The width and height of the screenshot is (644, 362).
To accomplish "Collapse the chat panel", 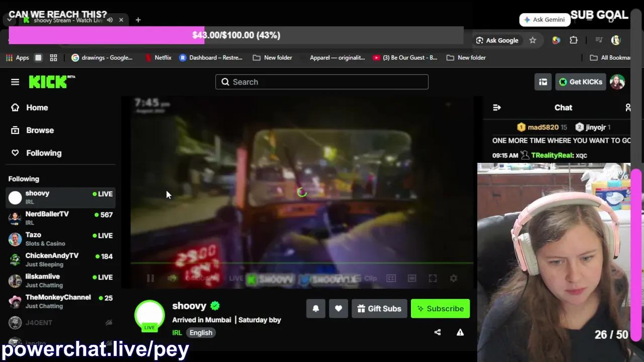I will pyautogui.click(x=497, y=108).
